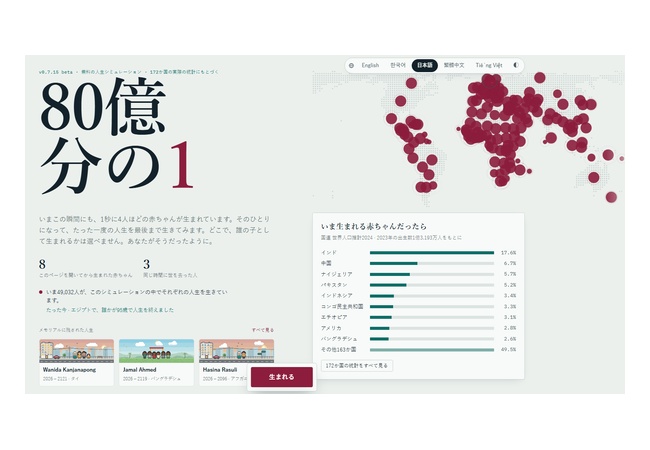The image size is (650, 450).
Task: Switch language to English
Action: pyautogui.click(x=370, y=65)
